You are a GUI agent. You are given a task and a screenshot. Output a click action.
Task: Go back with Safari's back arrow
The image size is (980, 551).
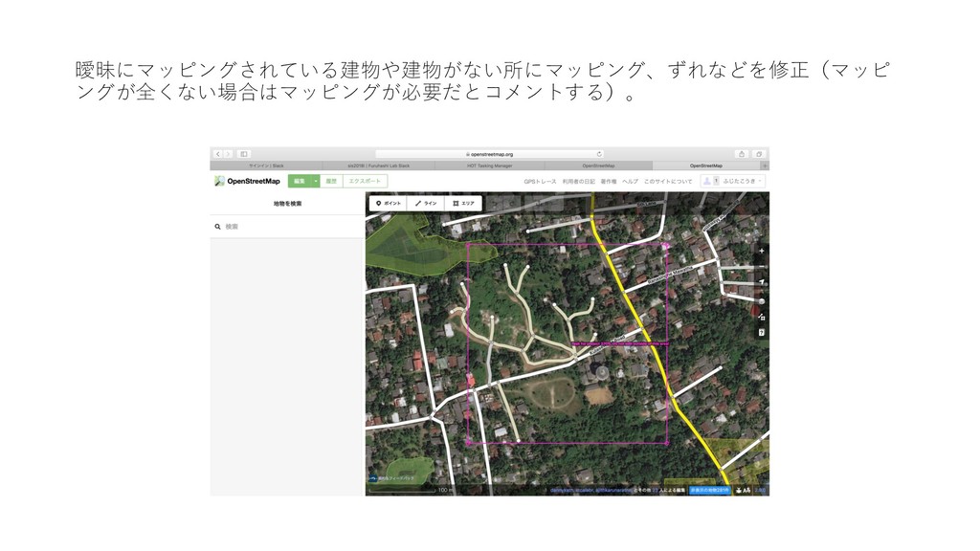[218, 154]
